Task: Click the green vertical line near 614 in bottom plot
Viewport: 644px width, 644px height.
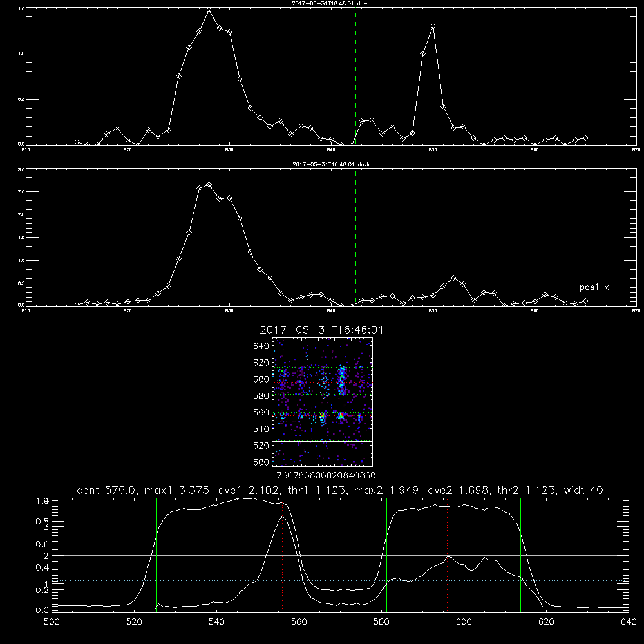Action: (x=521, y=555)
